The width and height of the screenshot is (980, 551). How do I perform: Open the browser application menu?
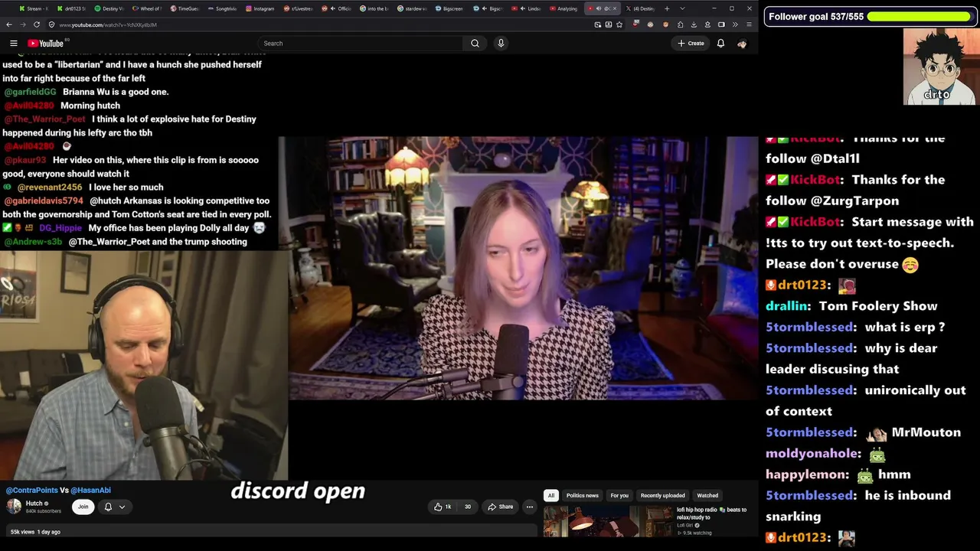tap(749, 24)
